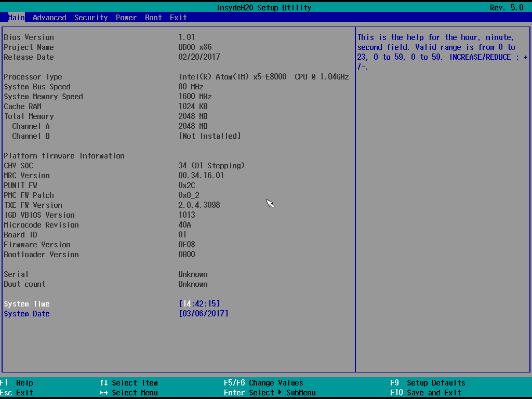
Task: Click the System Bus Speed 80 MHz value
Action: (x=191, y=87)
